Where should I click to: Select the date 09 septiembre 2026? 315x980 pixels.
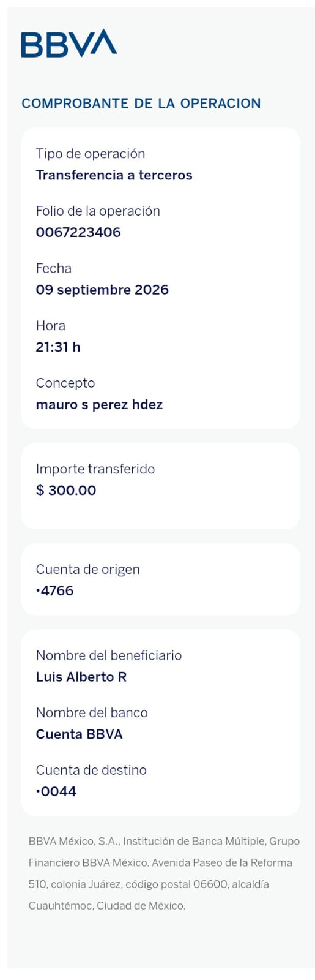(102, 290)
